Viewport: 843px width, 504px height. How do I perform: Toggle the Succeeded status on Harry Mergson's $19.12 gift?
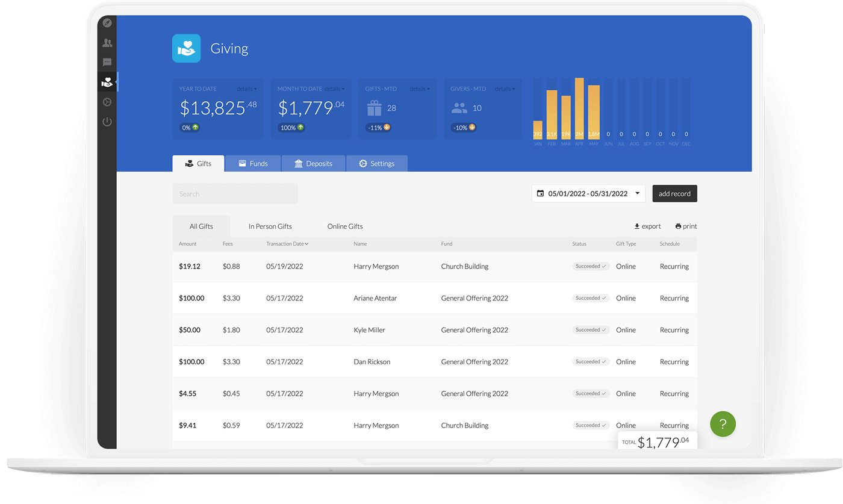[x=591, y=266]
